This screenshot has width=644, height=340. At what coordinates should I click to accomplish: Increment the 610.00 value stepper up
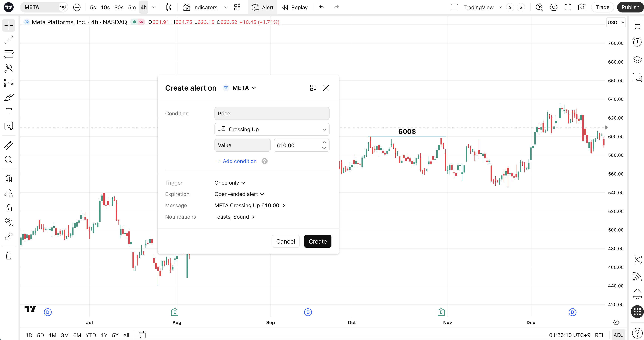click(x=324, y=142)
